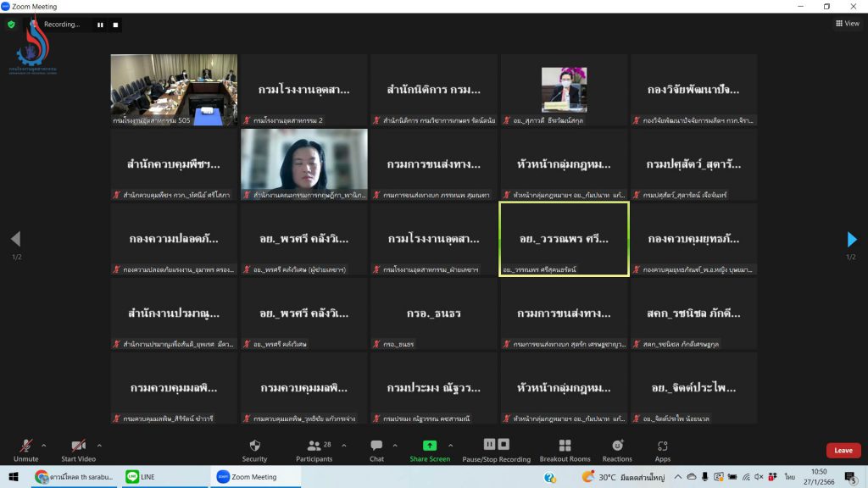Image resolution: width=868 pixels, height=488 pixels.
Task: Open the Reactions menu
Action: pos(617,446)
